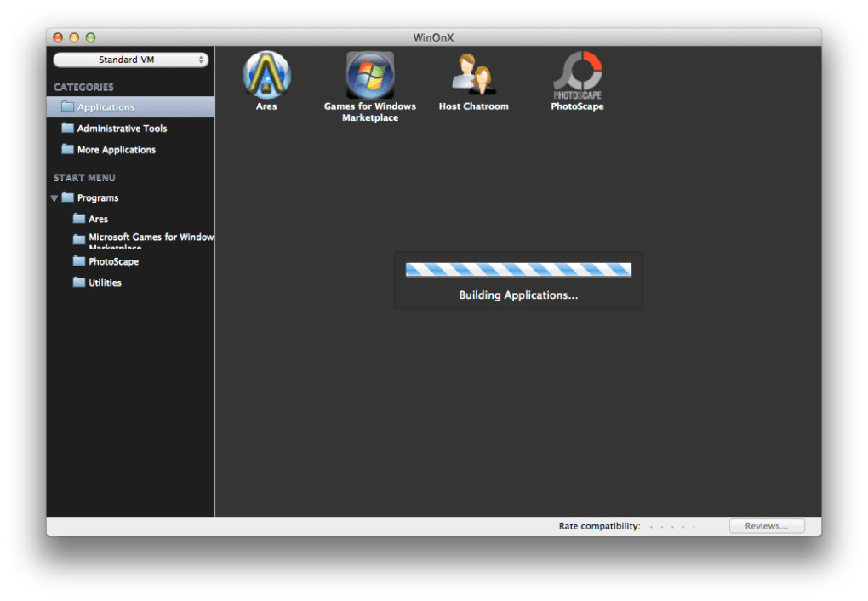Screen dimensions: 868x601
Task: Zoom the WinOnX window with green button
Action: (x=91, y=37)
